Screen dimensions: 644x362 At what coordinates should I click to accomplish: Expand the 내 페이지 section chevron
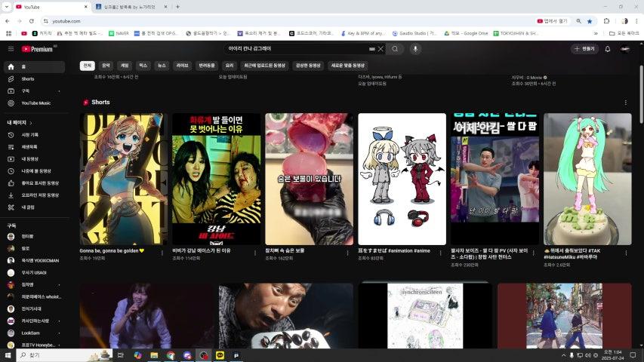pos(31,123)
